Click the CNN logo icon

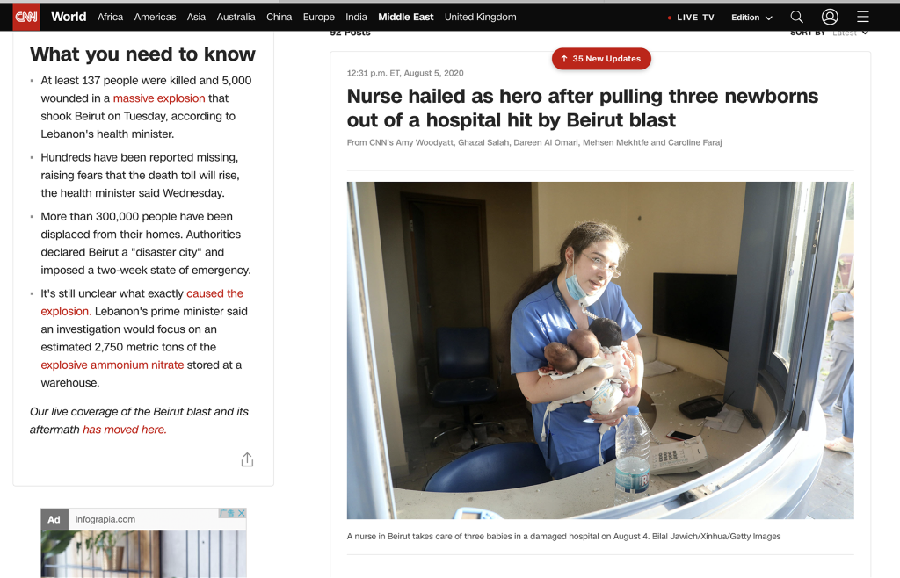point(26,17)
